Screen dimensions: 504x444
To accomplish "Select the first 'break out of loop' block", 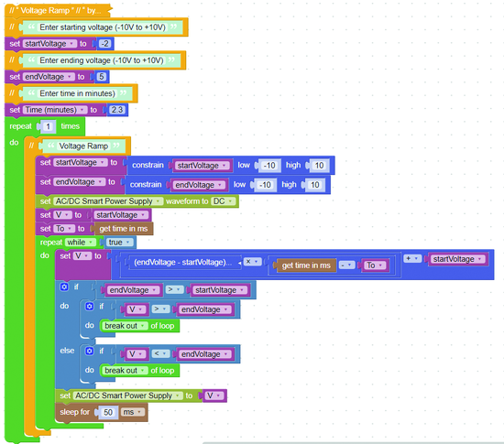I will pos(139,326).
